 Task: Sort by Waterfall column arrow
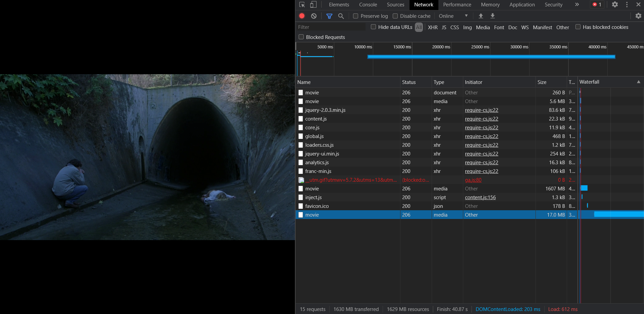(x=639, y=82)
